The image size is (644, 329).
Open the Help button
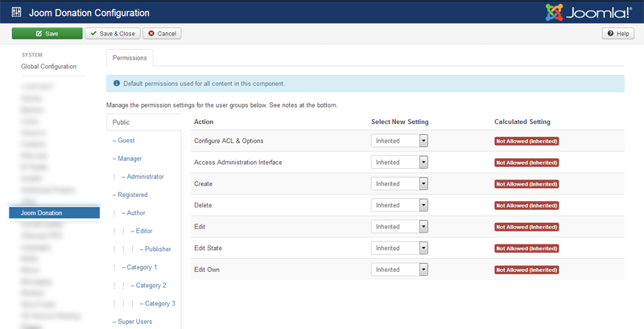(618, 33)
